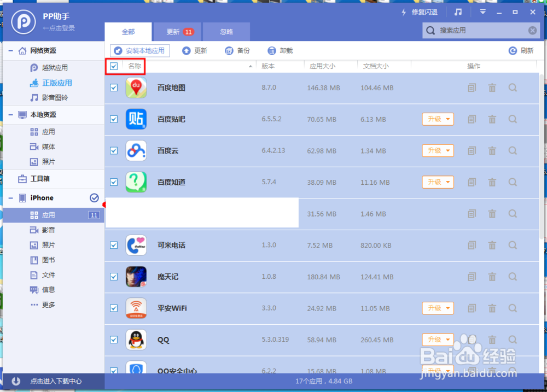Collapse the 网络资源 tree section
The image size is (547, 392).
[11, 51]
